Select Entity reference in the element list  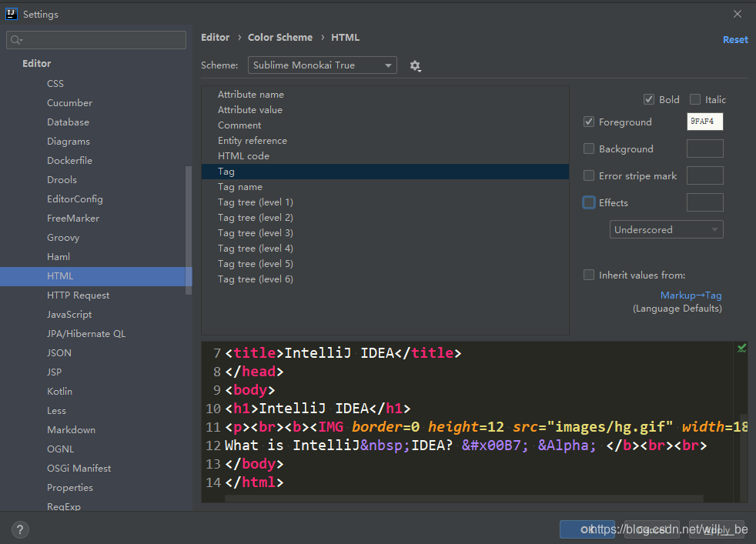point(385,141)
